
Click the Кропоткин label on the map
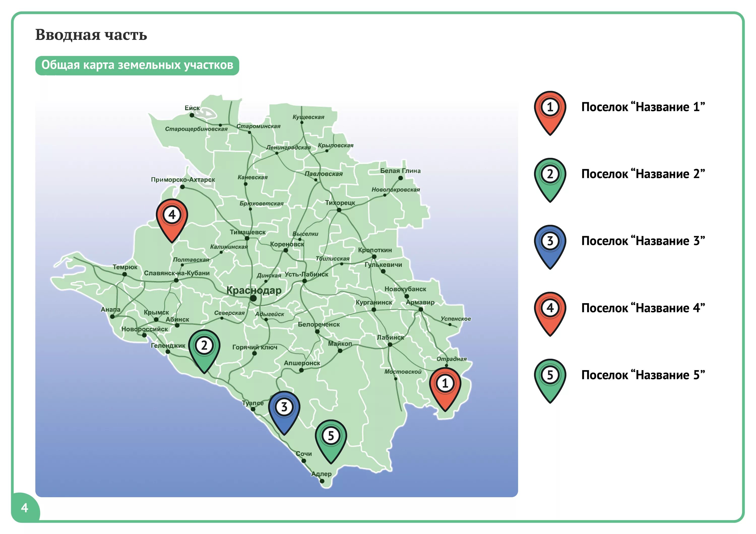(375, 250)
